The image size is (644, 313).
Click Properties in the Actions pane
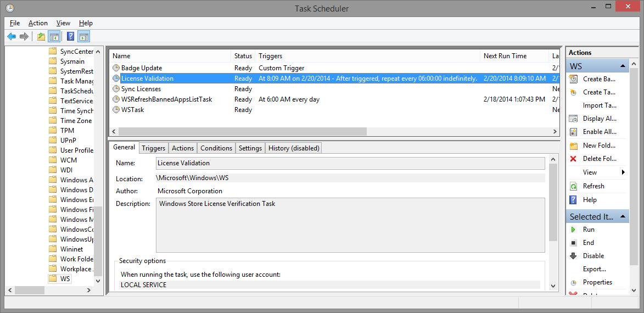click(x=597, y=282)
